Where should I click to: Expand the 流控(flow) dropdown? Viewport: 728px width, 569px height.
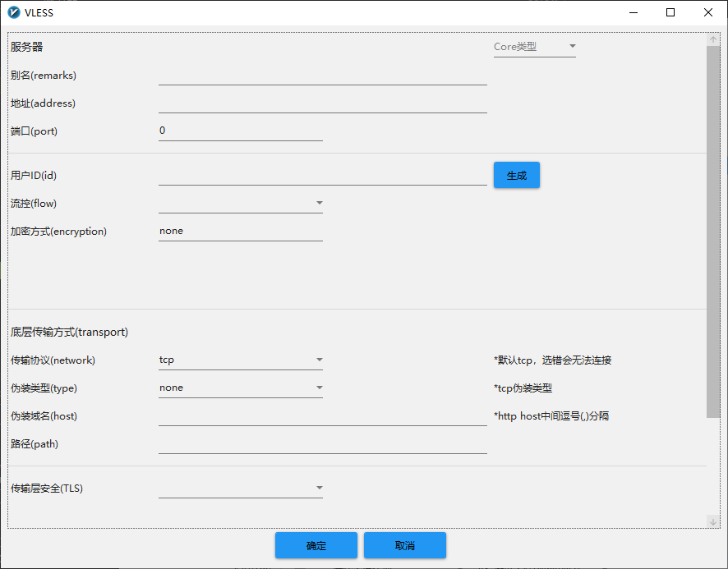point(240,204)
